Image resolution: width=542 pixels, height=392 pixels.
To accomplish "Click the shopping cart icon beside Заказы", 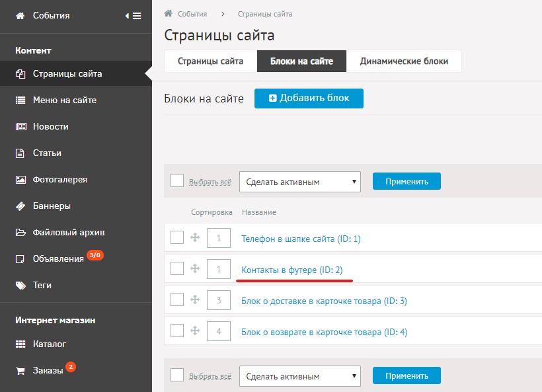I will point(20,370).
